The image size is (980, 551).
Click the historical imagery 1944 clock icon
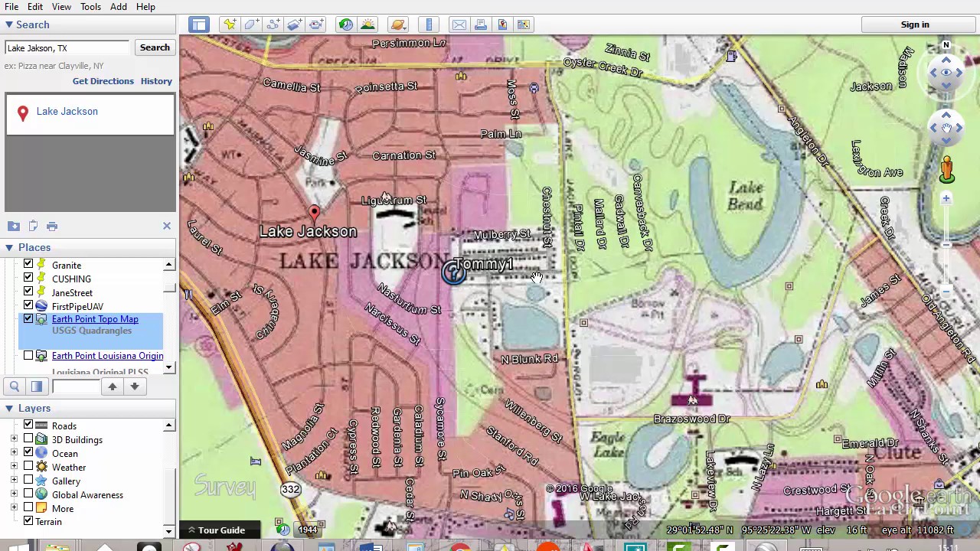point(283,530)
